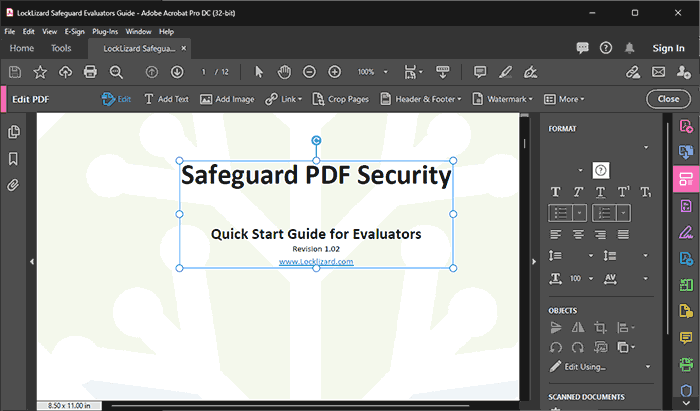The height and width of the screenshot is (411, 700).
Task: Justify the text alignment
Action: tap(623, 234)
